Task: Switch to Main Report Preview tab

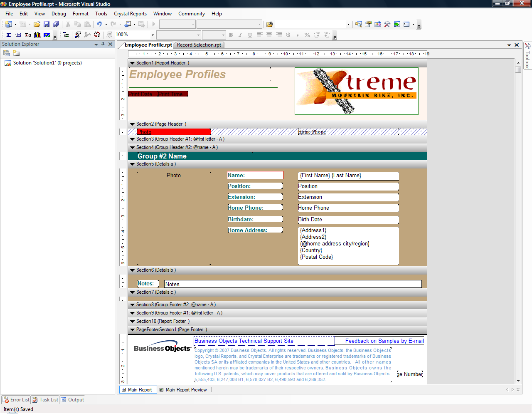Action: (183, 390)
